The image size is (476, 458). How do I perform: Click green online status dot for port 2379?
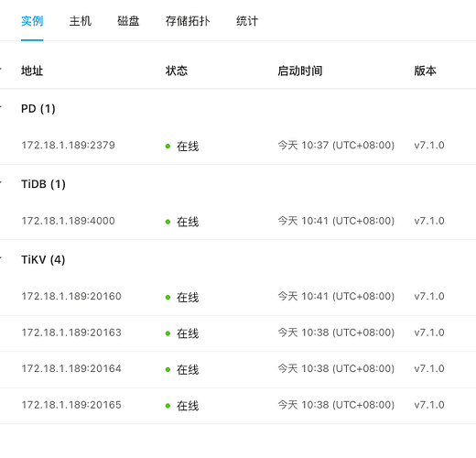pos(168,147)
